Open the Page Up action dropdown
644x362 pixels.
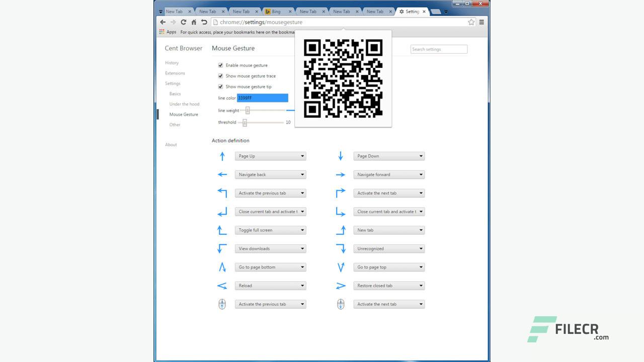[270, 156]
